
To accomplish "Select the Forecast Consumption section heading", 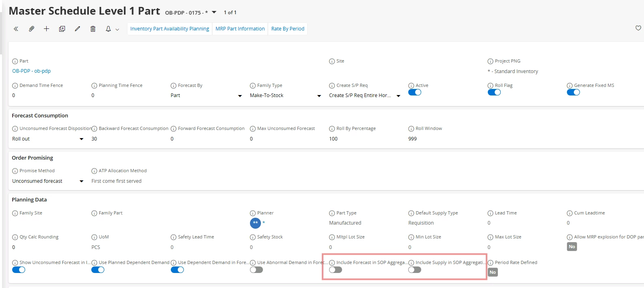I will tap(40, 116).
